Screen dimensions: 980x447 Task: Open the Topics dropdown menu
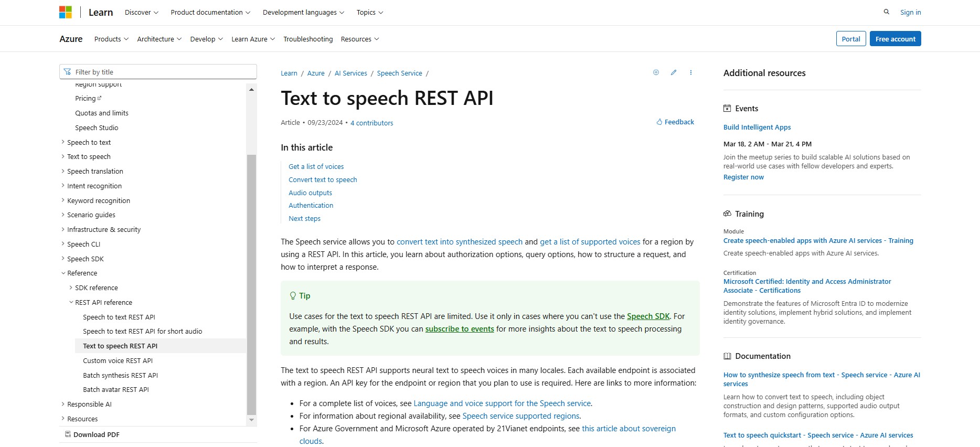click(370, 12)
